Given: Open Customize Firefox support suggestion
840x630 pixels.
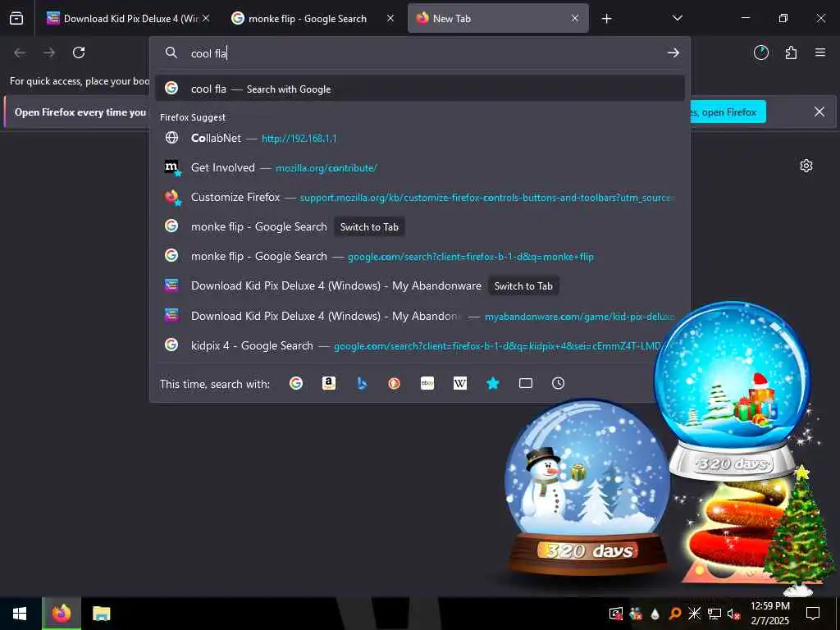Looking at the screenshot, I should (419, 197).
